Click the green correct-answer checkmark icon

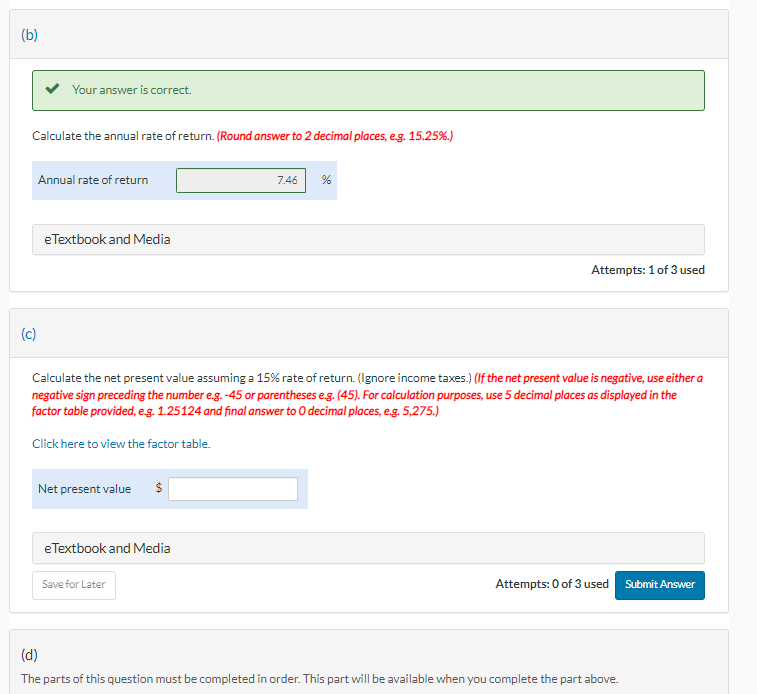pyautogui.click(x=52, y=89)
